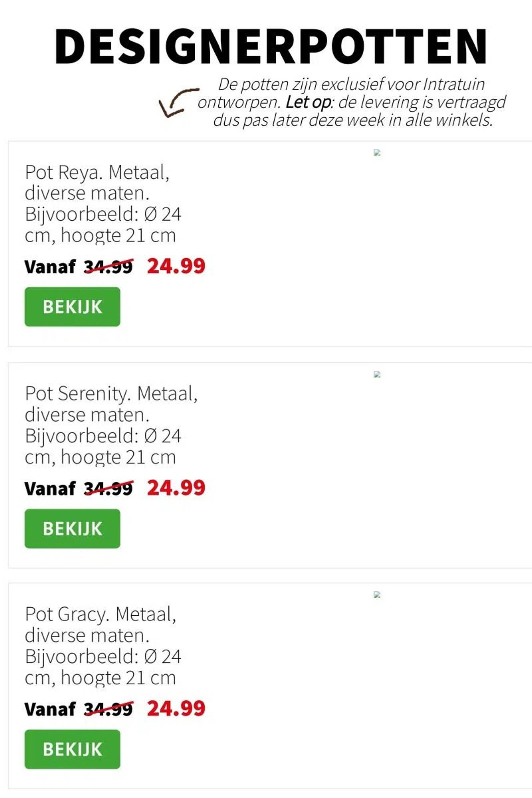Open the Pot Gracy product description text
The height and width of the screenshot is (798, 532).
point(103,646)
